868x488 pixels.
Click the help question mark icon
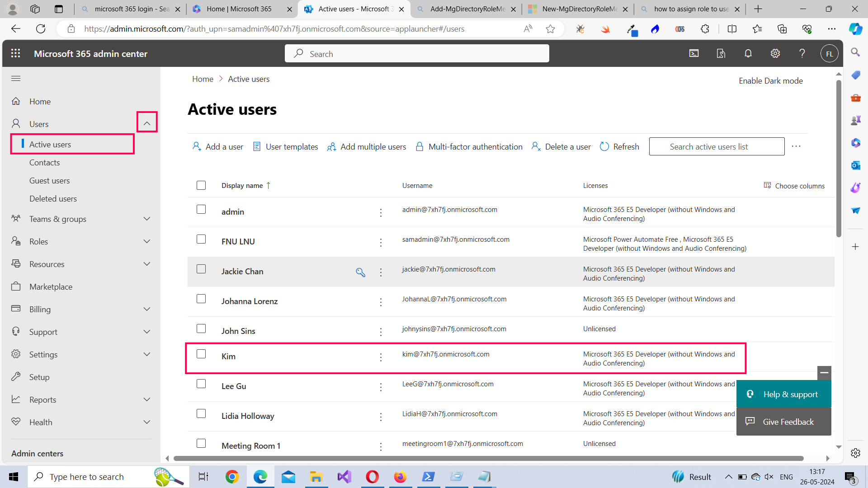[802, 53]
